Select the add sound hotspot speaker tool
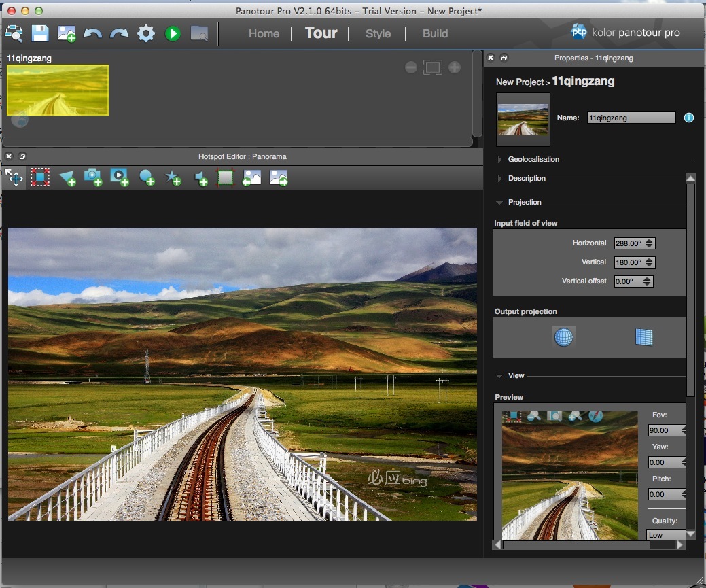This screenshot has height=588, width=706. coord(200,178)
